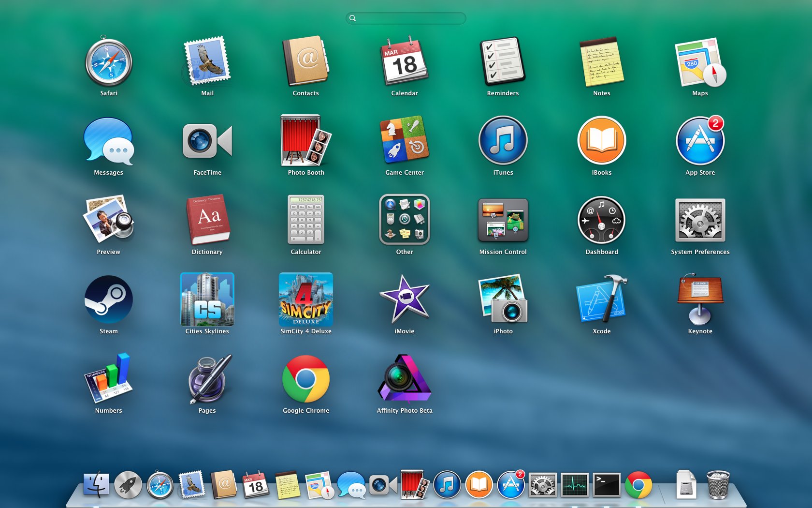Launch Affinity Photo Beta
812x508 pixels.
point(405,378)
